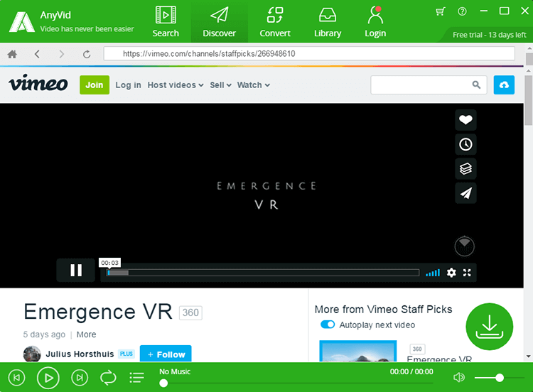Viewport: 533px width, 392px height.
Task: Open the Login tab
Action: [375, 21]
